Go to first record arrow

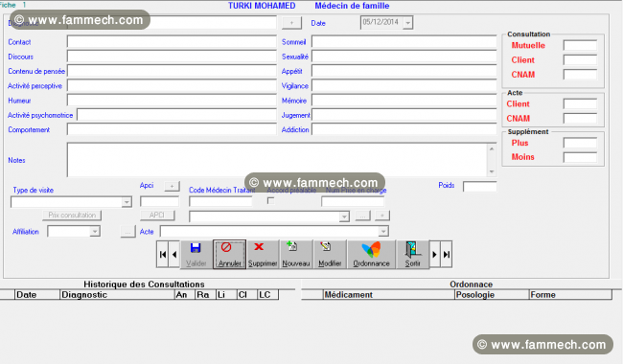pyautogui.click(x=163, y=255)
